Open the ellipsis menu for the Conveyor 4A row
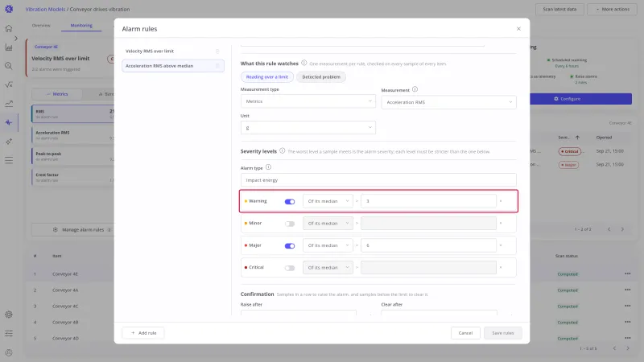 pos(627,290)
